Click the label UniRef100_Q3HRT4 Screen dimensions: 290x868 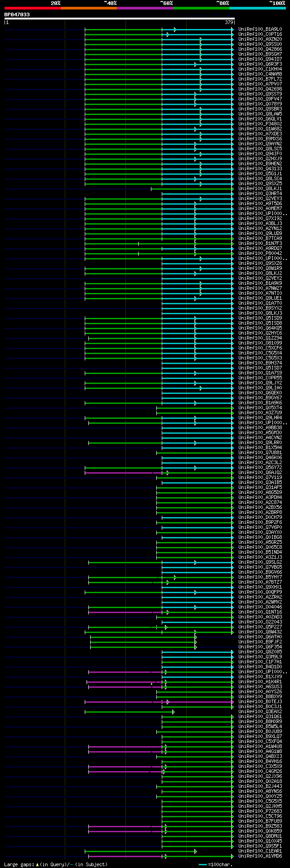(x=260, y=193)
